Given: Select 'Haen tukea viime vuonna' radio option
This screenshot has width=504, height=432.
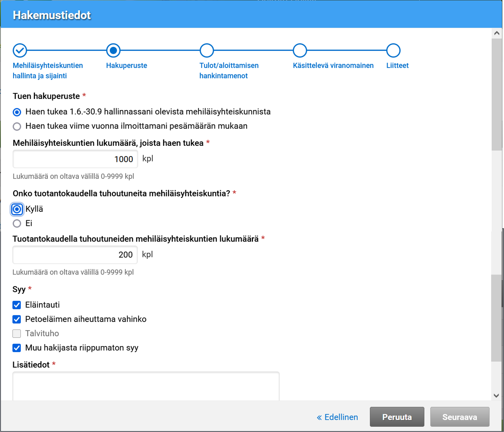Looking at the screenshot, I should (17, 126).
